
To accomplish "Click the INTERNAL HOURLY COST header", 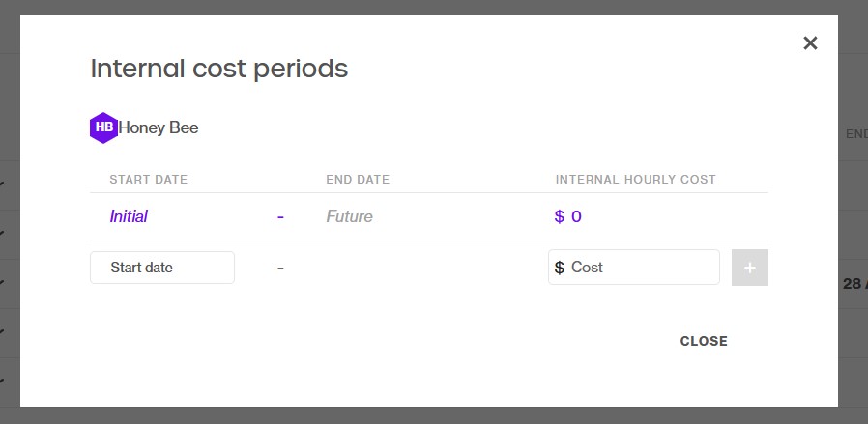I will coord(635,179).
